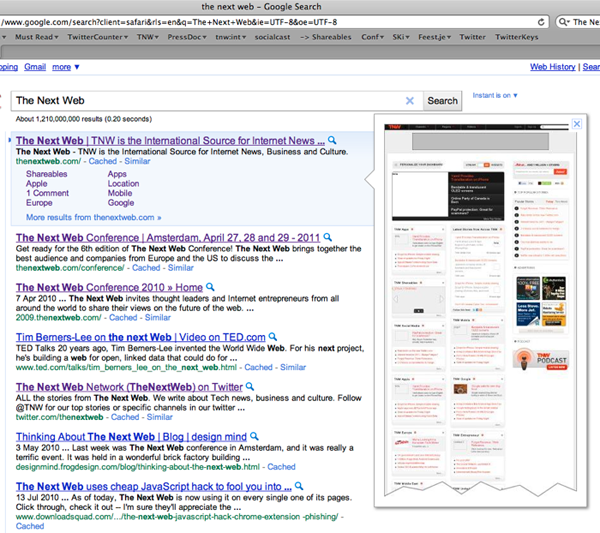
Task: Click preview magnifier for JavaScript hack result
Action: [299, 486]
